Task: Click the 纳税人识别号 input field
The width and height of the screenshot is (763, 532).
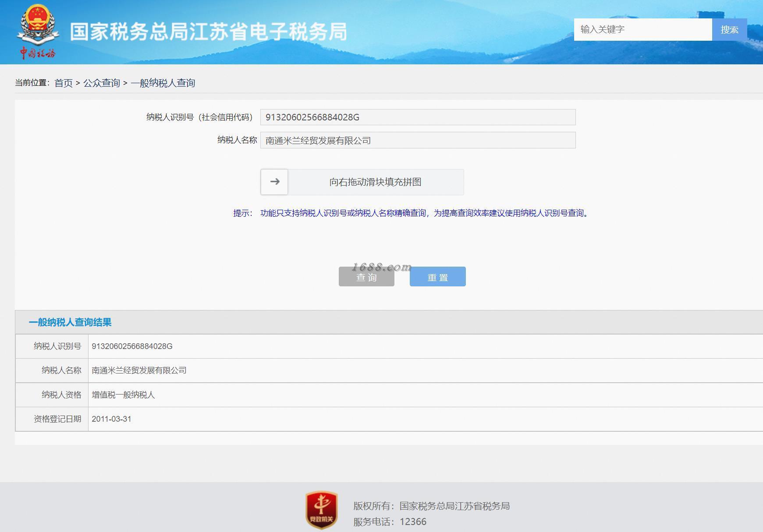Action: pos(418,117)
